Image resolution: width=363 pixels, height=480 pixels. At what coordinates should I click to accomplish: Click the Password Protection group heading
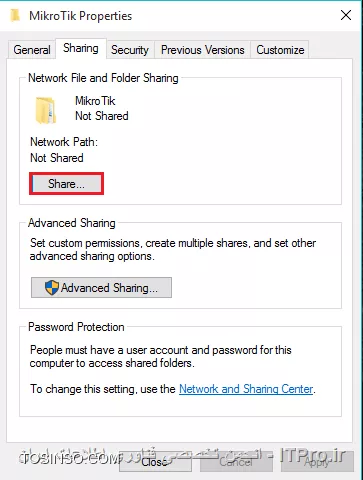76,327
